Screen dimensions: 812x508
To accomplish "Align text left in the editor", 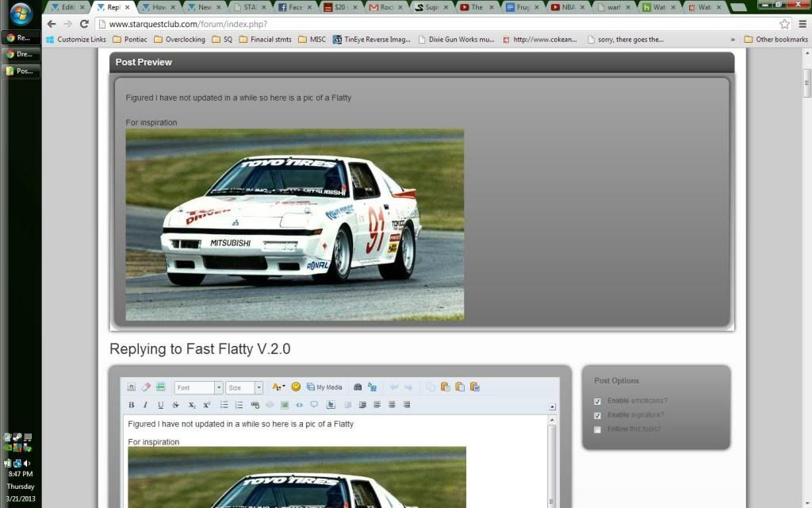I will click(x=377, y=405).
